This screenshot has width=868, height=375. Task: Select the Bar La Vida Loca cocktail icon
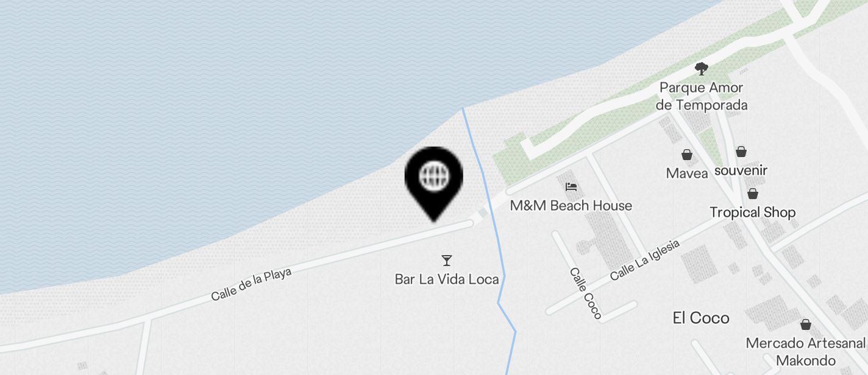tap(447, 261)
